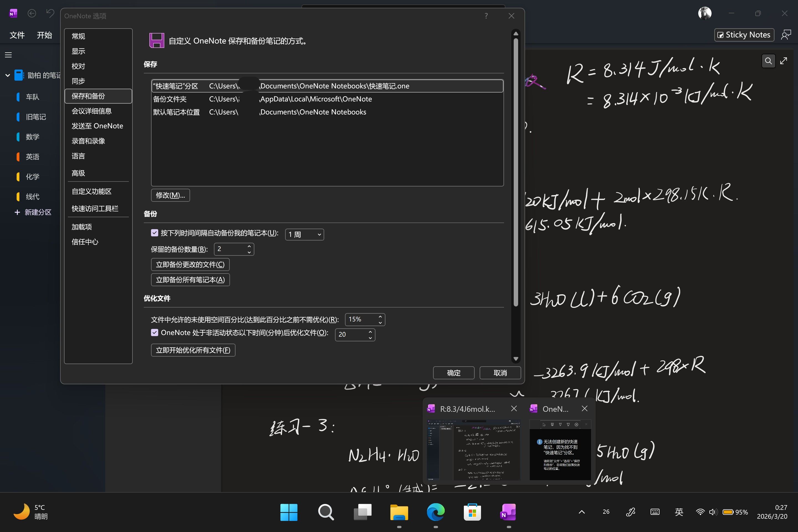Click the expand full page view icon

click(x=783, y=61)
